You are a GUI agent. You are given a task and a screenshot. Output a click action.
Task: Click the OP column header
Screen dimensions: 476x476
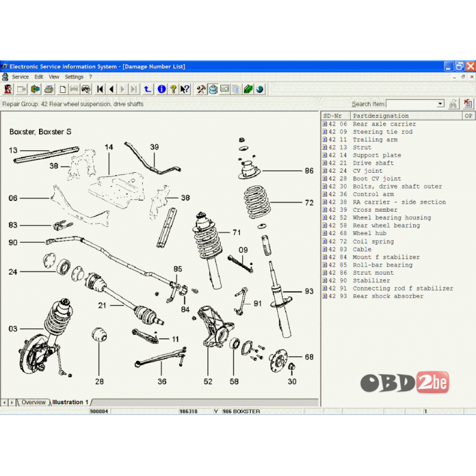coord(469,116)
